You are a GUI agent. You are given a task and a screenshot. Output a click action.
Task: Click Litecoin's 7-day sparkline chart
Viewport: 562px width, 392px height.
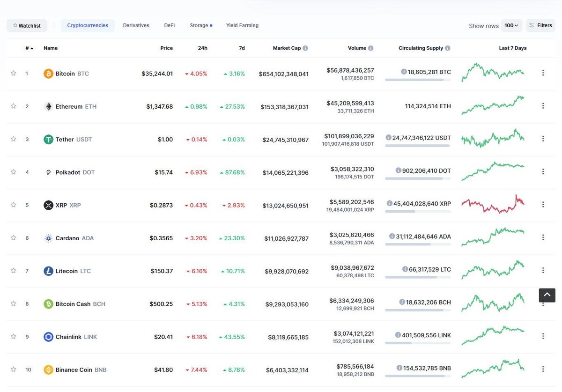(493, 270)
